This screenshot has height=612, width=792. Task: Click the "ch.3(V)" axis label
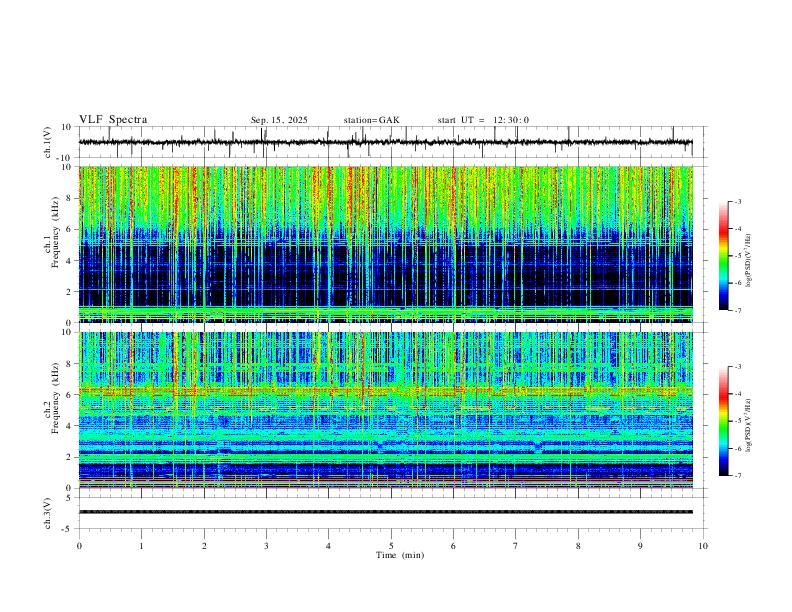pos(48,513)
